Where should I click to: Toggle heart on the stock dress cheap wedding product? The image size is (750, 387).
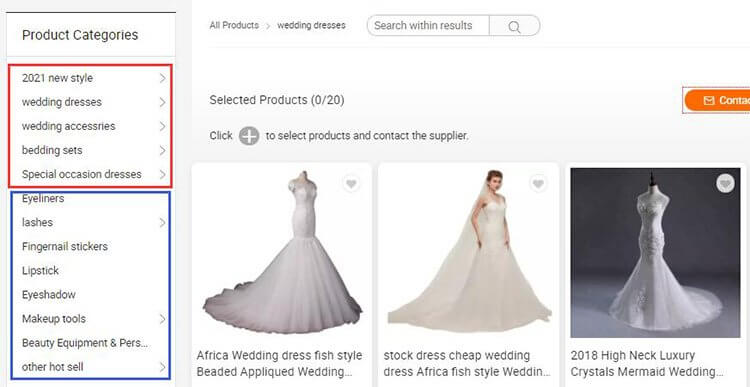539,184
